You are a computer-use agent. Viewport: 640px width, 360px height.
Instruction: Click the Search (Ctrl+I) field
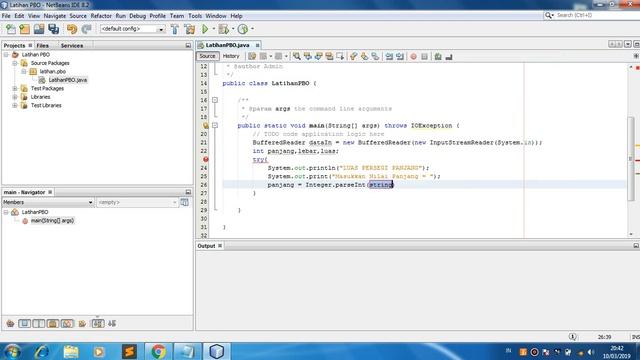coord(591,15)
